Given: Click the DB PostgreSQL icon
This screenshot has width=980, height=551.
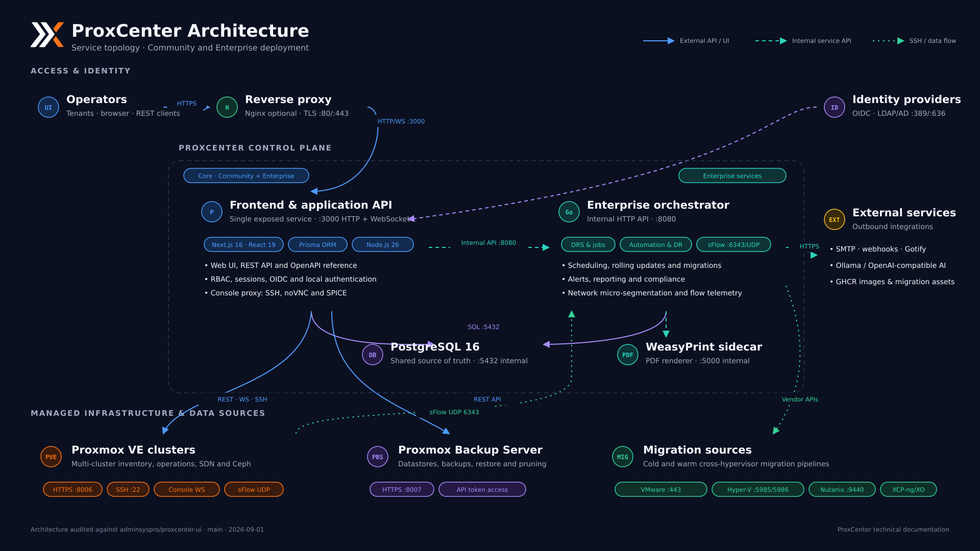Looking at the screenshot, I should [x=373, y=355].
